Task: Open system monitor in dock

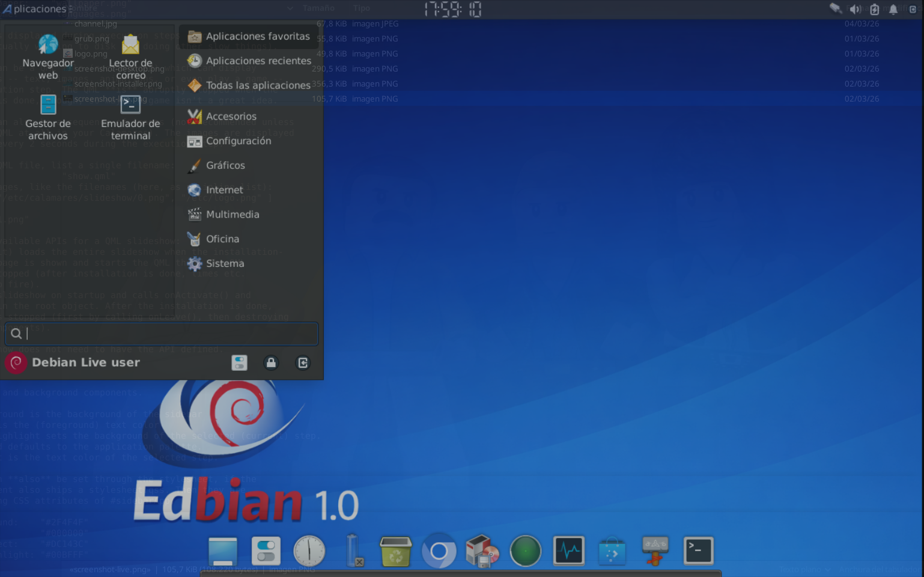Action: (569, 551)
